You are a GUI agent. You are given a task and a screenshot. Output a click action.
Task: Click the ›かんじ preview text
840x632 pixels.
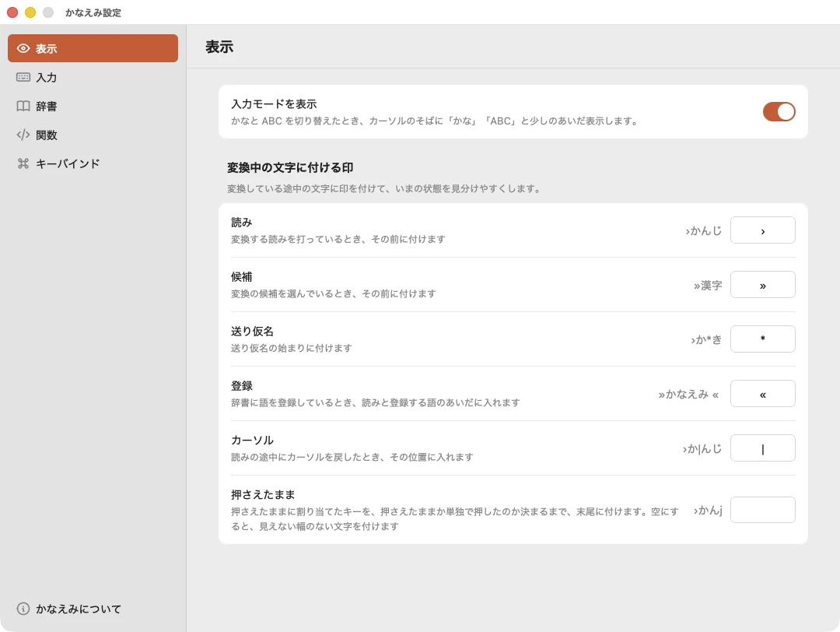[x=703, y=230]
